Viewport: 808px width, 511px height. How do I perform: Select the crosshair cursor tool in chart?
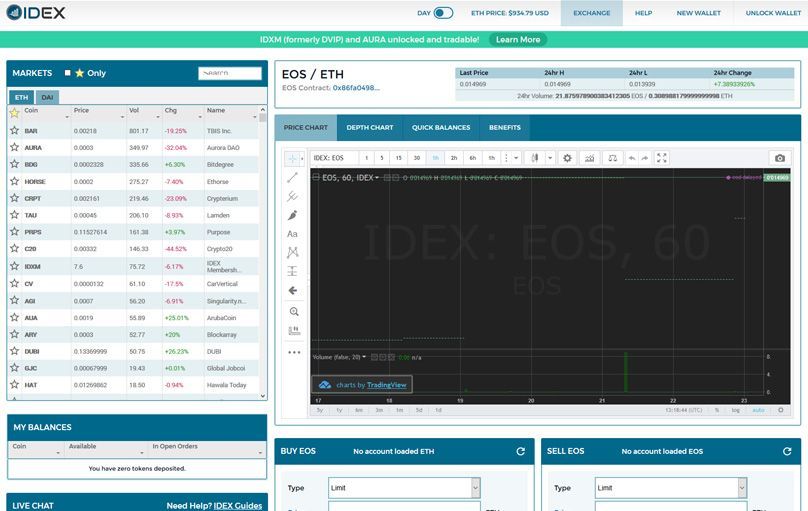[292, 158]
